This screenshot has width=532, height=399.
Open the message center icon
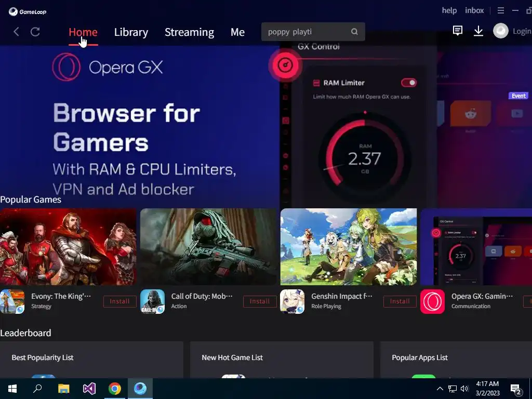pyautogui.click(x=457, y=31)
